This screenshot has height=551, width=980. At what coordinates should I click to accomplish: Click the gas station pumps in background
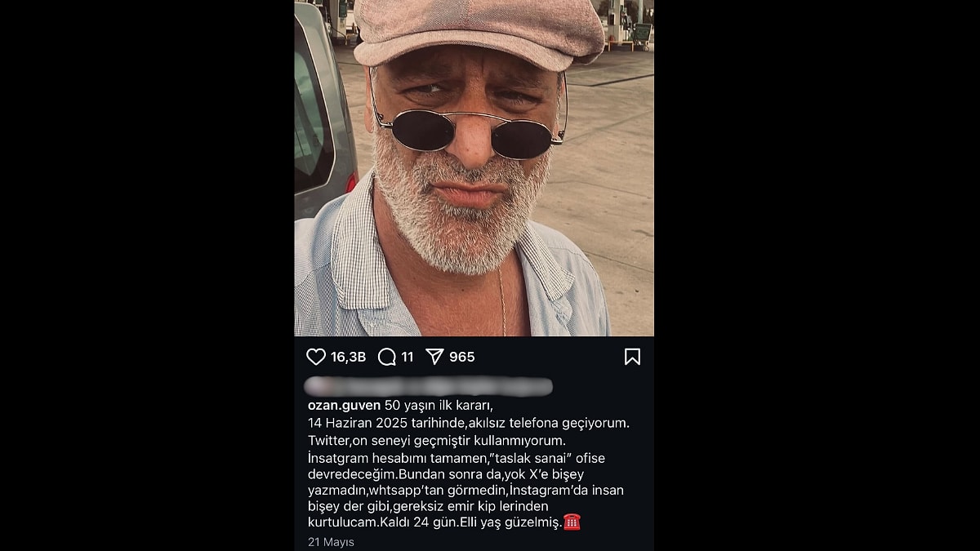point(629,24)
